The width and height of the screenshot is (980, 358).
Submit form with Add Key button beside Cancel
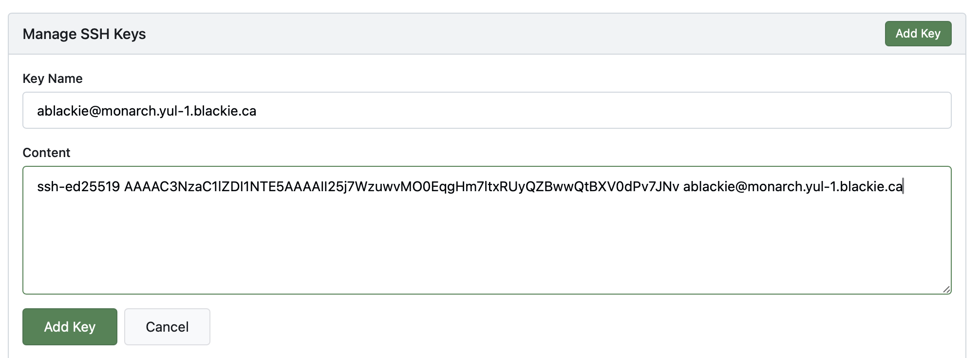pos(70,327)
